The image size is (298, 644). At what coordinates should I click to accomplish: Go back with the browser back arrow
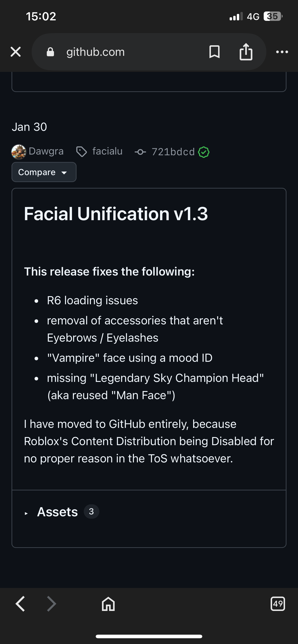pyautogui.click(x=20, y=604)
